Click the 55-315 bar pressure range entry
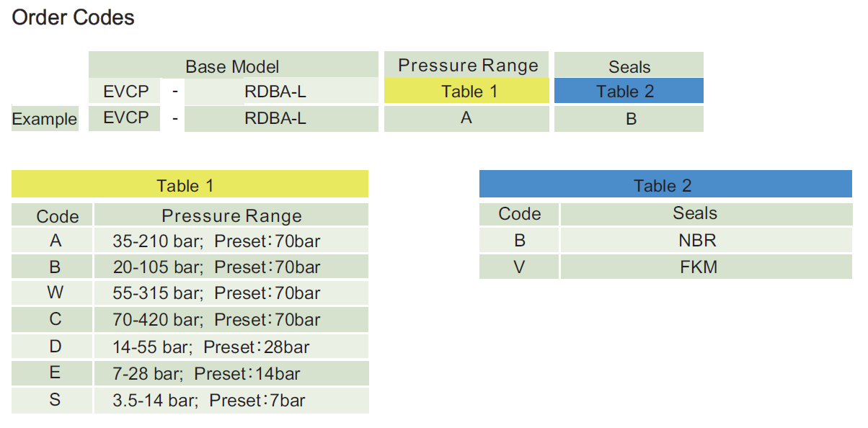The image size is (868, 428). coord(216,293)
